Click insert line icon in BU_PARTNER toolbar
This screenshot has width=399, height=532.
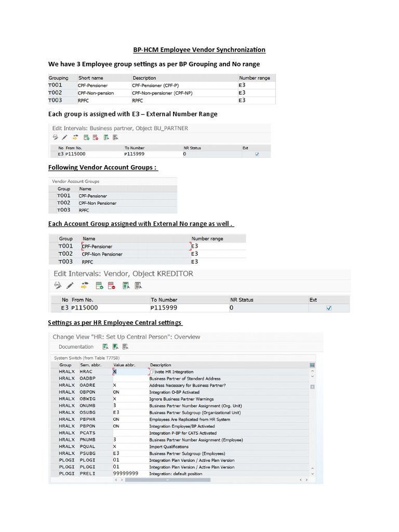click(x=87, y=137)
